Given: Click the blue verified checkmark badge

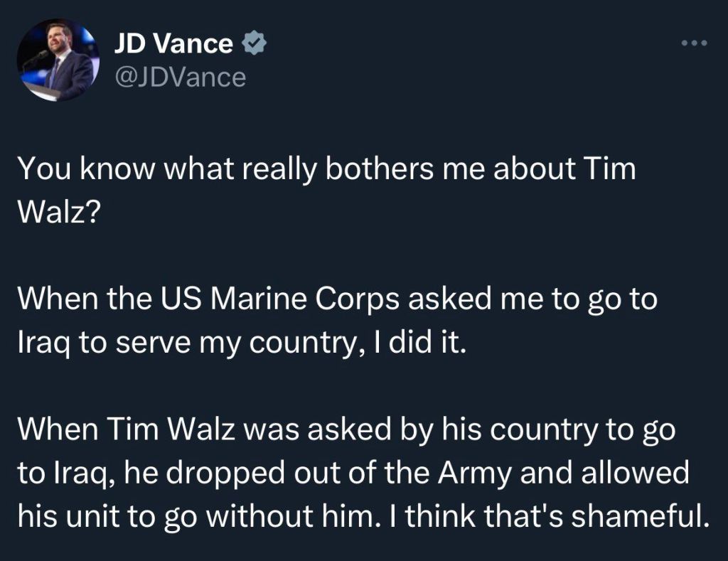Looking at the screenshot, I should click(254, 44).
